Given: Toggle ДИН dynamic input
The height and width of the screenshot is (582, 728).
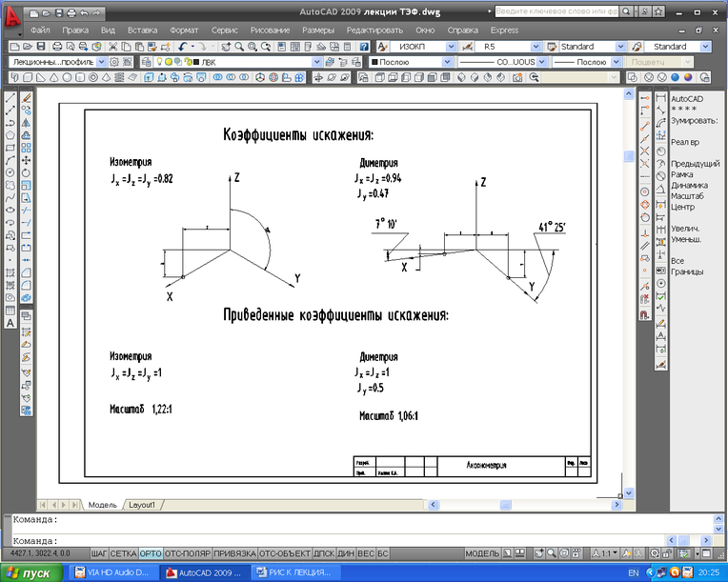Looking at the screenshot, I should tap(346, 553).
